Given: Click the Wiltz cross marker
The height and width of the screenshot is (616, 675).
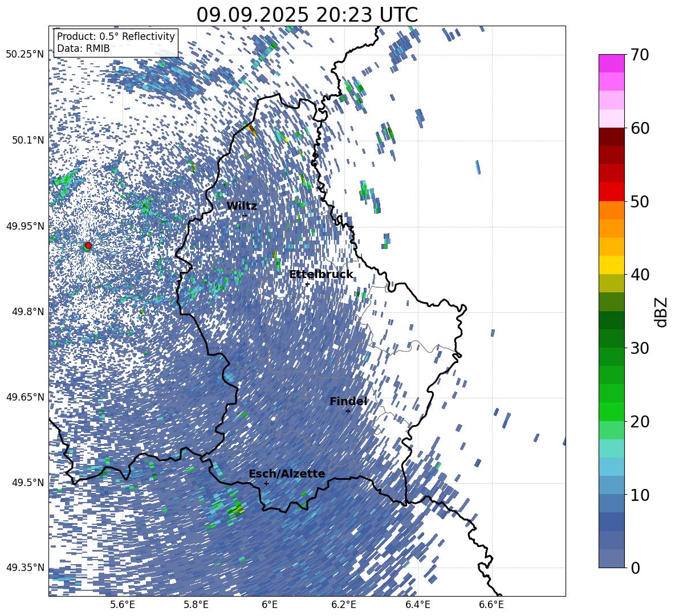Looking at the screenshot, I should [245, 216].
